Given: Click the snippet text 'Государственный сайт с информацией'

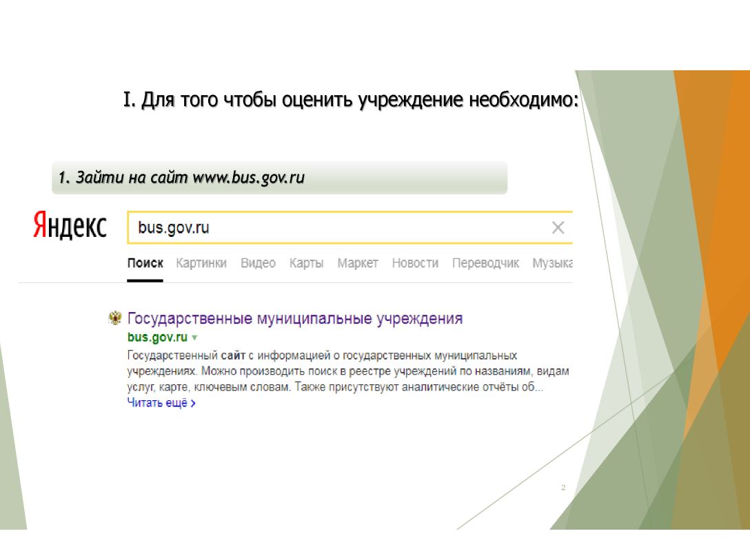Looking at the screenshot, I should coord(229,355).
